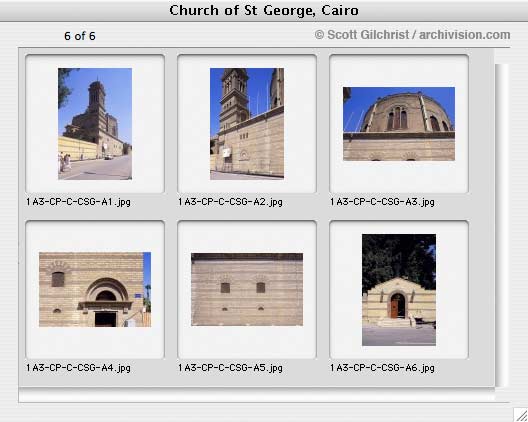The image size is (528, 422).
Task: Click the vertical scrollbar track
Action: click(x=501, y=225)
